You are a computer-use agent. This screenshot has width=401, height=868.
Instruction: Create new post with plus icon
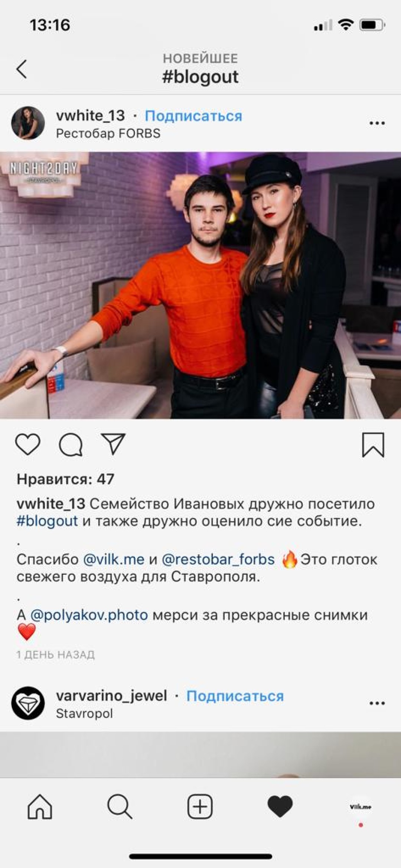200,806
